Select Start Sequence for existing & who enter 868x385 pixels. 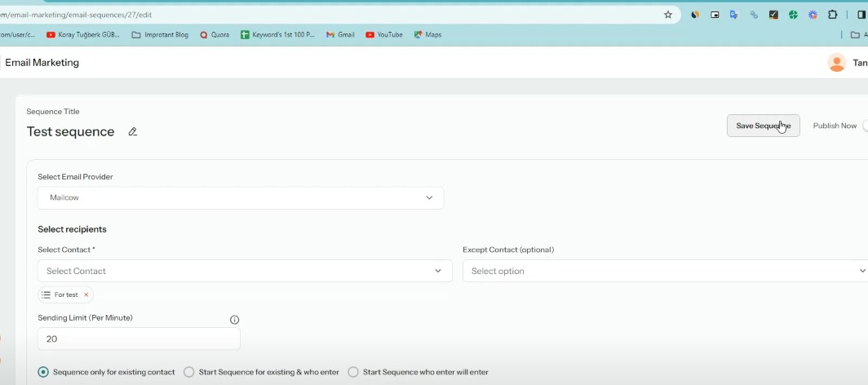(x=188, y=372)
